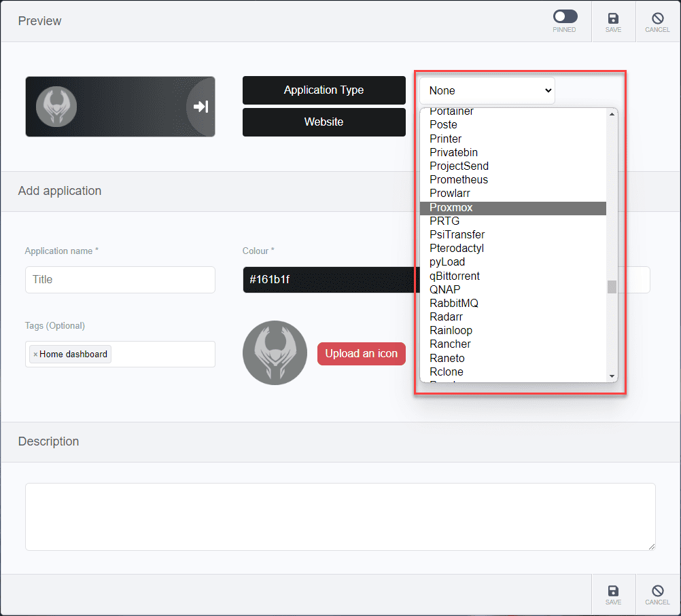Select Pterodactyl from the list
Viewport: 681px width, 616px height.
pos(513,249)
